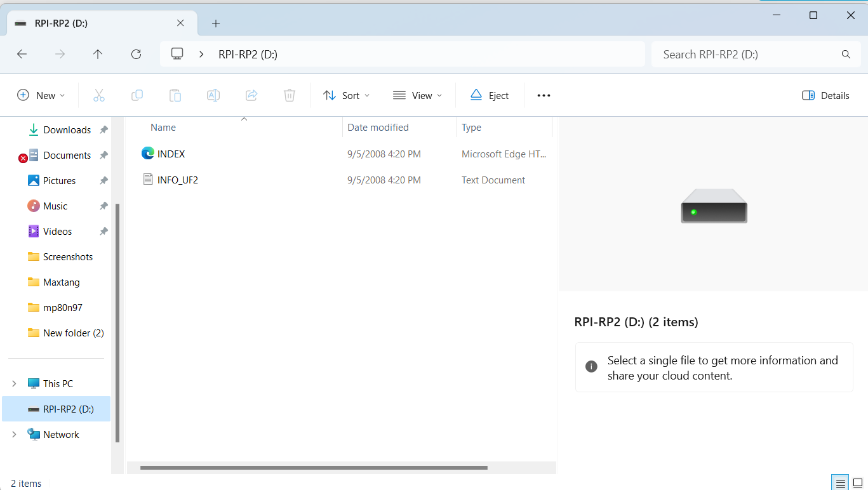Screen dimensions: 868x490
Task: Toggle the Details pane button
Action: click(825, 95)
